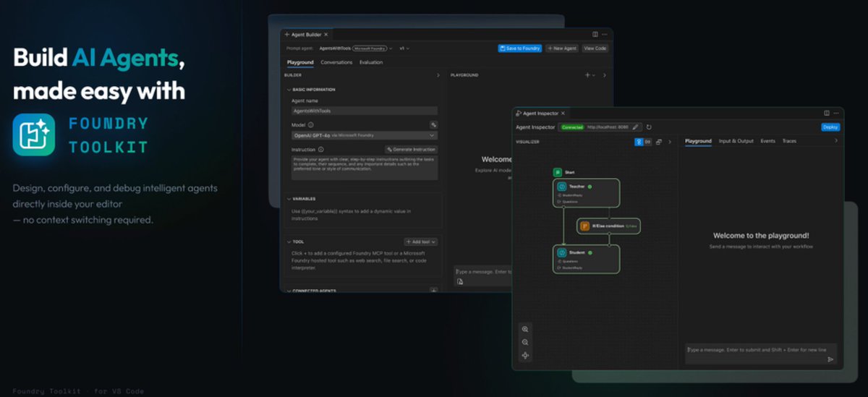Viewport: 868px width, 397px height.
Task: Zoom in on the workflow visualizer
Action: pyautogui.click(x=525, y=329)
